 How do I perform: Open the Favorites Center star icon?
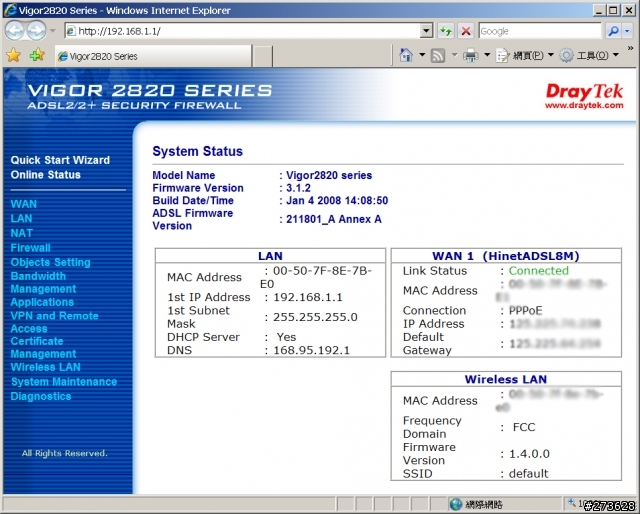coord(13,55)
